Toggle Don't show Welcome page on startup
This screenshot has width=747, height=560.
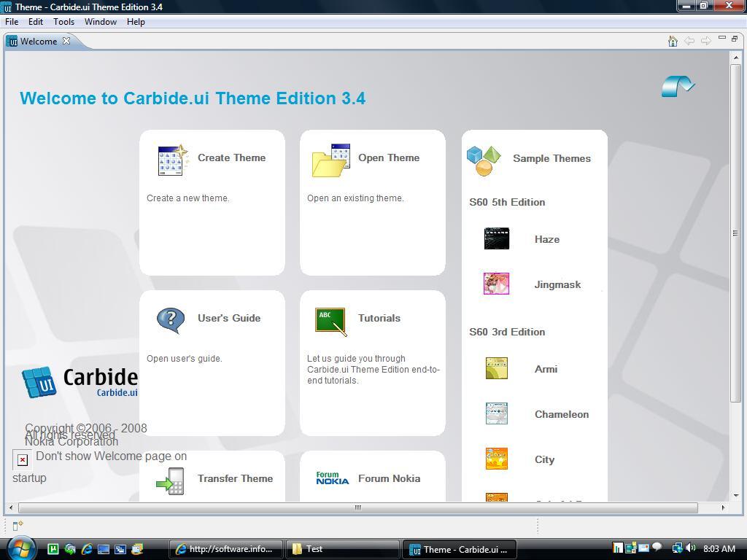pos(22,459)
